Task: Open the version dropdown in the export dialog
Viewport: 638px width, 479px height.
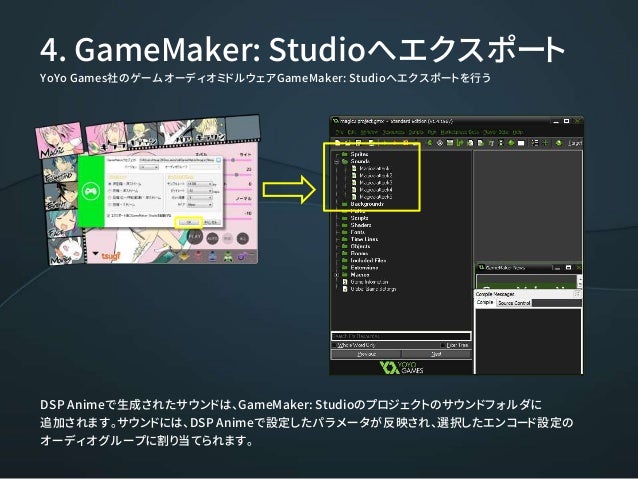Action: coord(149,167)
